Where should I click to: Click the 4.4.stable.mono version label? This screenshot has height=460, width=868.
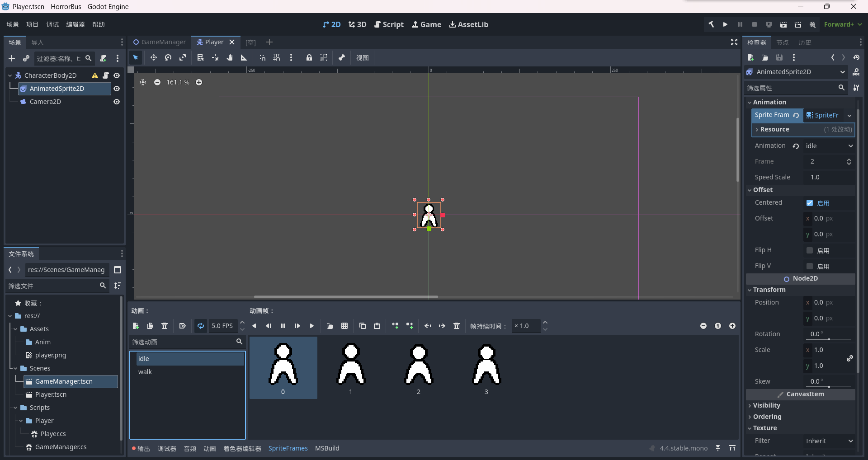point(684,448)
